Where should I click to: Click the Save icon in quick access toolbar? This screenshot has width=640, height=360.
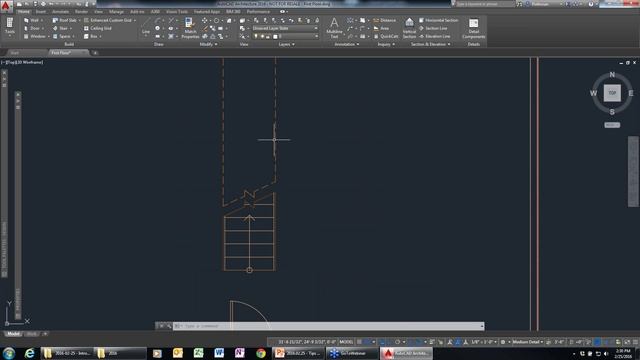pyautogui.click(x=35, y=4)
